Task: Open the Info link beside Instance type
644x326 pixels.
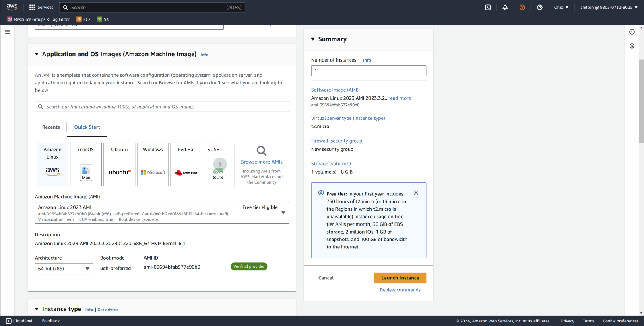Action: (89, 310)
